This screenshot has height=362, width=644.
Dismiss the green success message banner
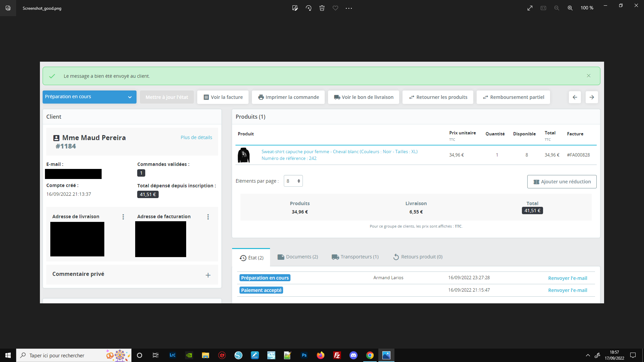click(x=589, y=76)
